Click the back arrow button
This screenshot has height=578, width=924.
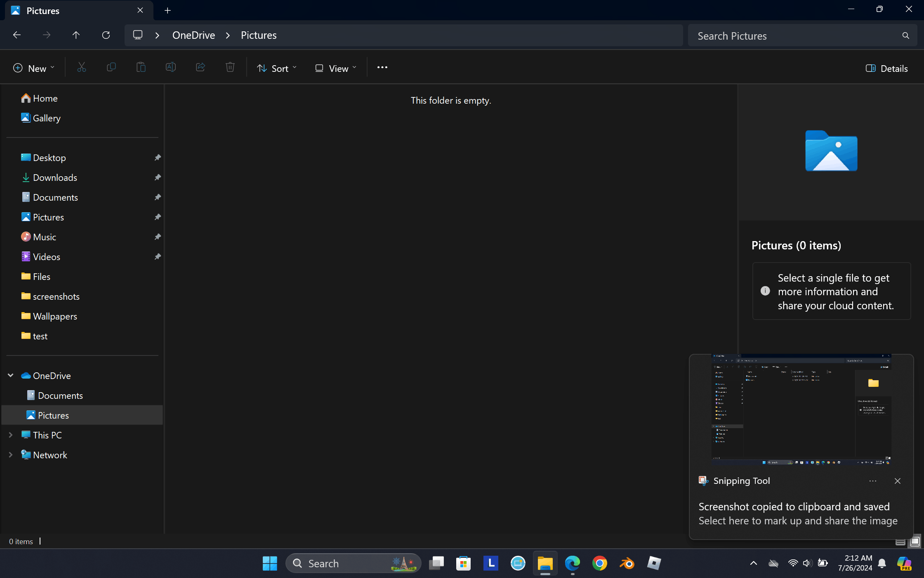[x=17, y=35]
